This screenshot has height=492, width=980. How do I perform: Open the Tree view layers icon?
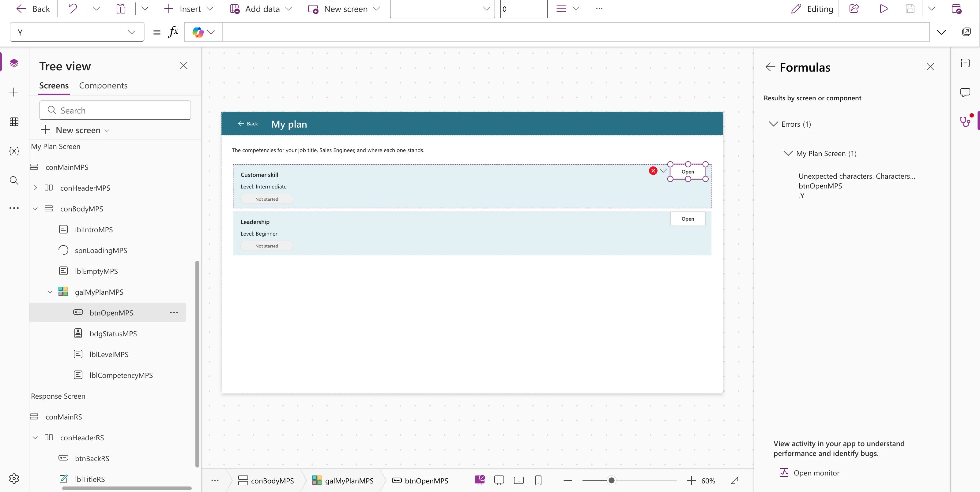coord(14,63)
